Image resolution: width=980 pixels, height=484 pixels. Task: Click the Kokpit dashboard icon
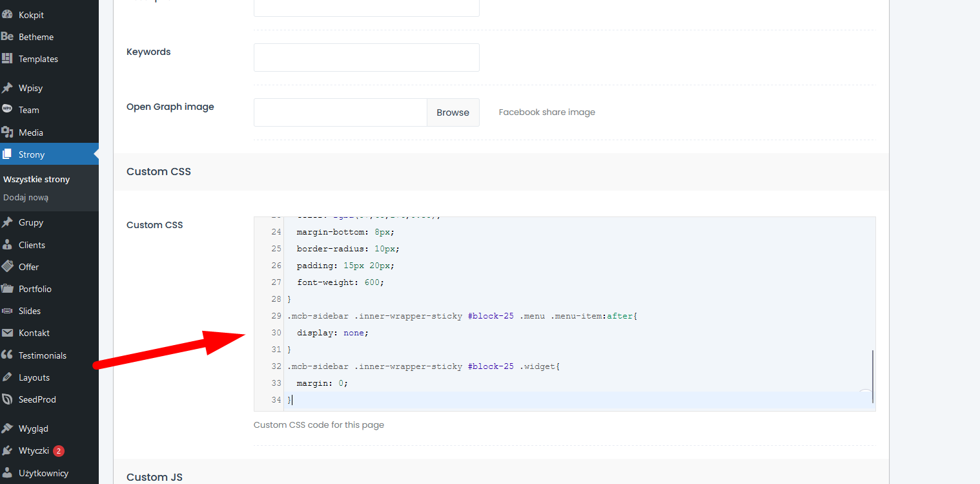pyautogui.click(x=7, y=14)
